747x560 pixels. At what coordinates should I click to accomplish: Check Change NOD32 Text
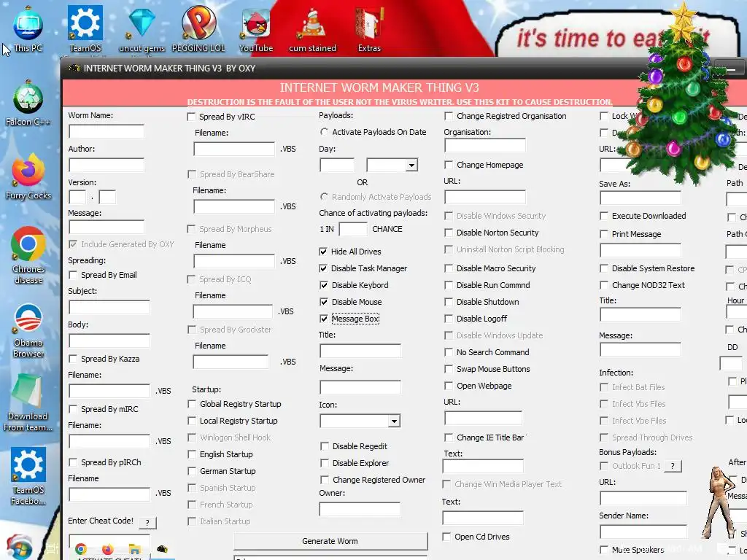(603, 285)
